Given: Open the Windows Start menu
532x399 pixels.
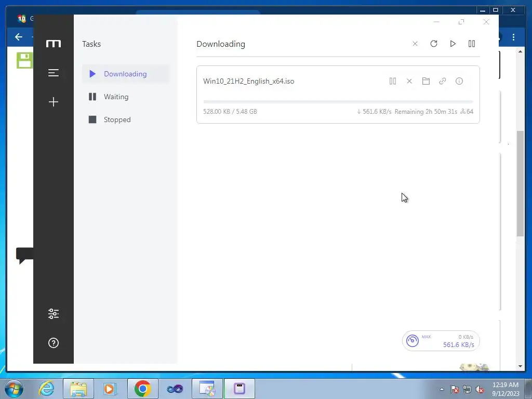Looking at the screenshot, I should coord(14,389).
